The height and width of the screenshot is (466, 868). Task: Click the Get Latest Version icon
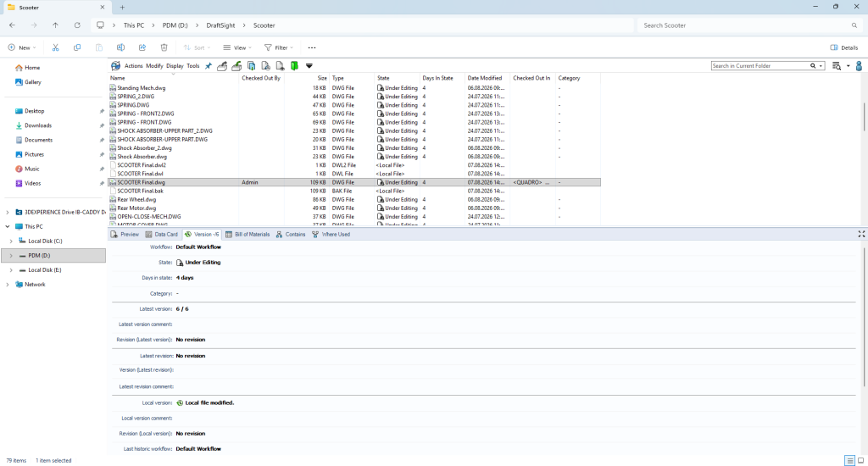point(251,66)
